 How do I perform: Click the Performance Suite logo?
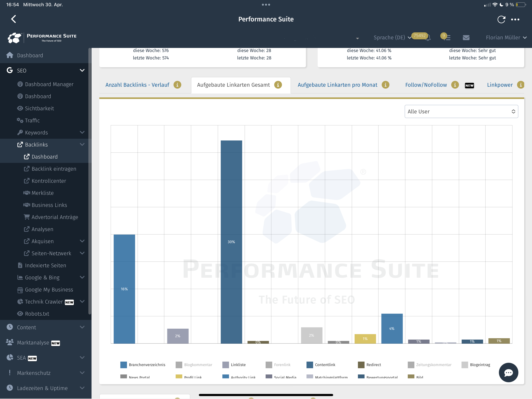pos(42,38)
